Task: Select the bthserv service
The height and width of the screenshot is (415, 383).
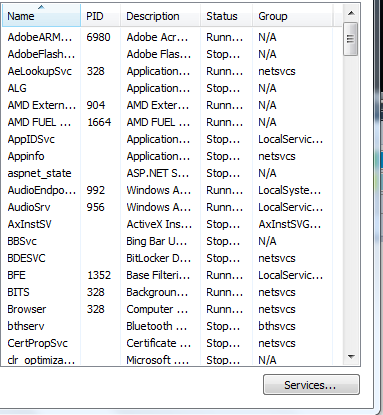Action: pos(26,326)
